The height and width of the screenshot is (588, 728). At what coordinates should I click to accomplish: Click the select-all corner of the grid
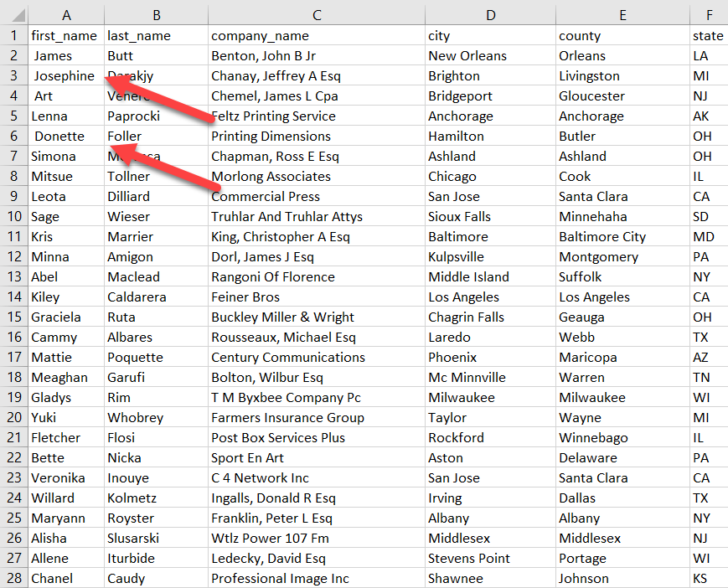point(13,13)
